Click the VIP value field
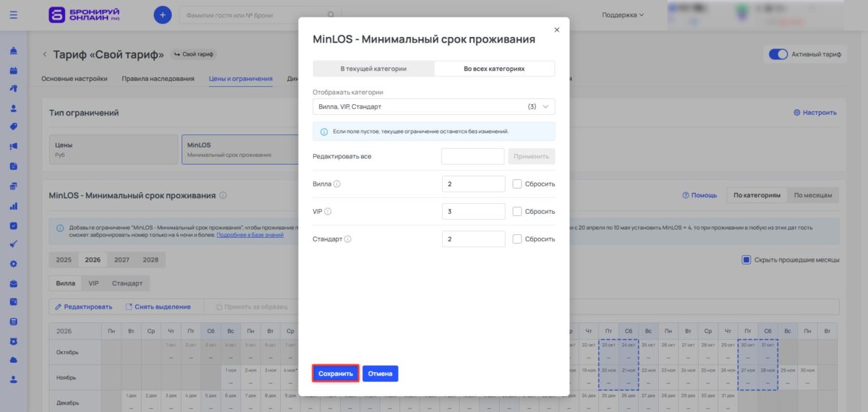The width and height of the screenshot is (868, 412). [x=474, y=211]
